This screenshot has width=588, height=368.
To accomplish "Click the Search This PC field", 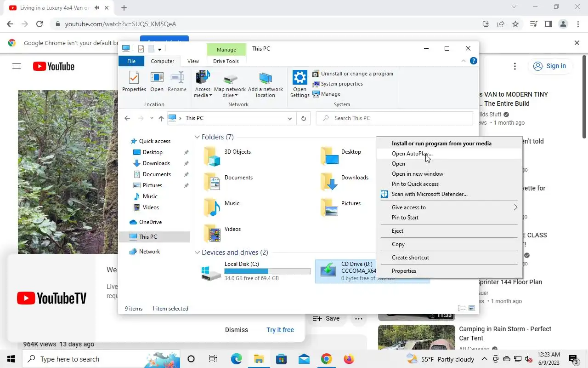I will coord(395,118).
